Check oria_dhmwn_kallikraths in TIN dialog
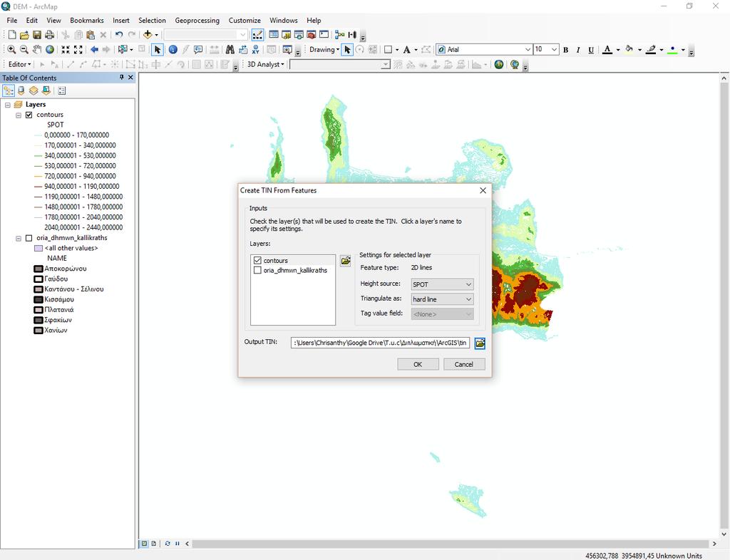730x560 pixels. click(x=257, y=270)
